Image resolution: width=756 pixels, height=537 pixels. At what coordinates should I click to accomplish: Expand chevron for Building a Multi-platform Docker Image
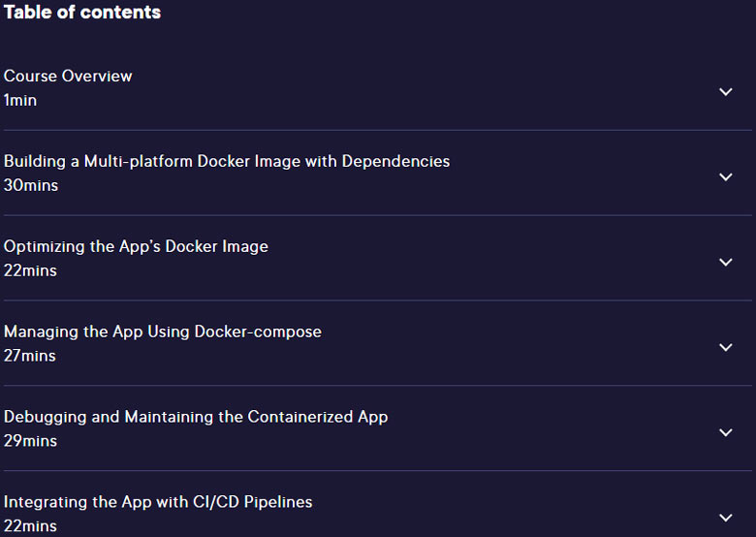pyautogui.click(x=726, y=177)
